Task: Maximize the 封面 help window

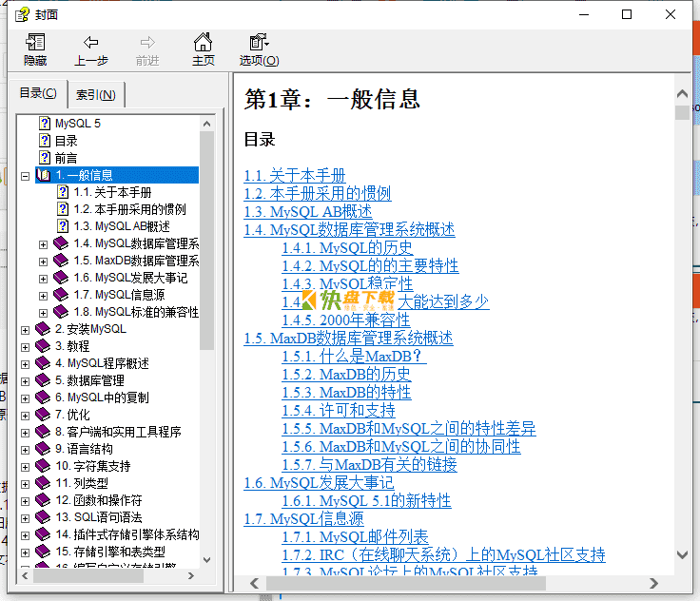Action: coord(627,14)
